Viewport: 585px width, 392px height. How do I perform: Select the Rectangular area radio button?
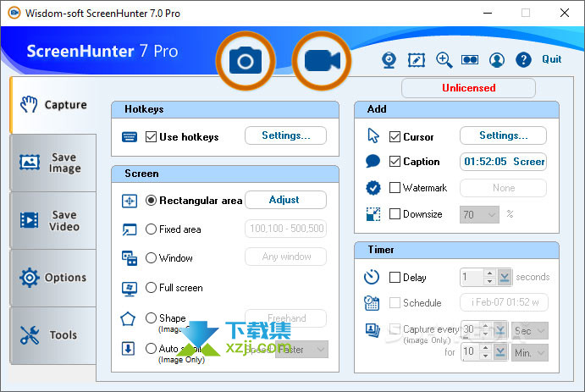pyautogui.click(x=151, y=201)
